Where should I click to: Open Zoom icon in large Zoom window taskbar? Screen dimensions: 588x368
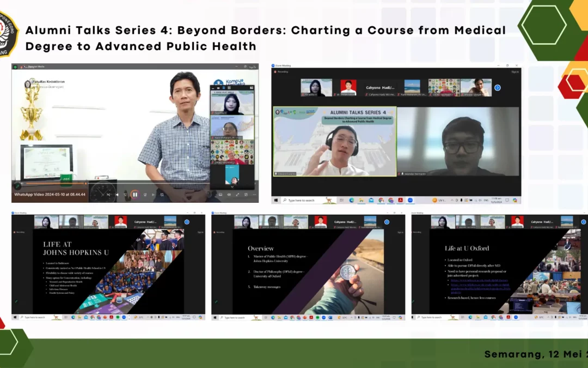coord(411,200)
